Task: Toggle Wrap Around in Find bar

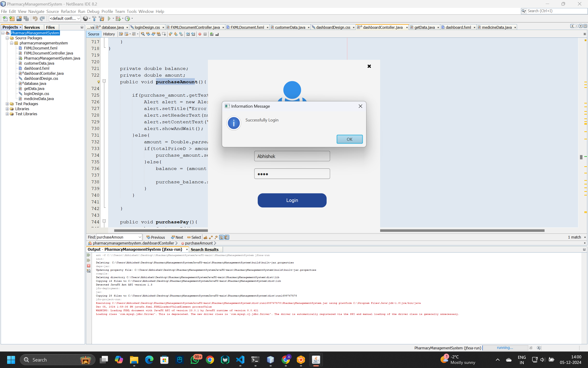Action: (x=227, y=237)
